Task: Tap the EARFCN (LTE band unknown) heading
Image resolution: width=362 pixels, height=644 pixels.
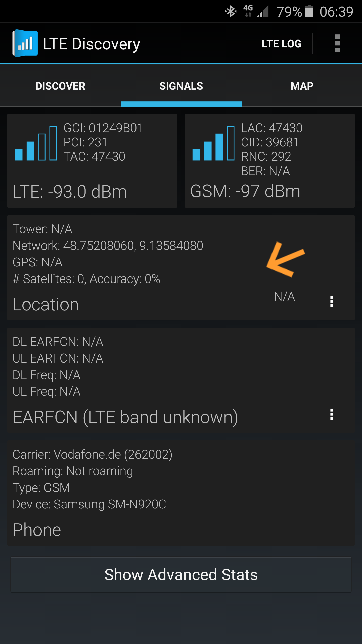Action: [x=125, y=417]
